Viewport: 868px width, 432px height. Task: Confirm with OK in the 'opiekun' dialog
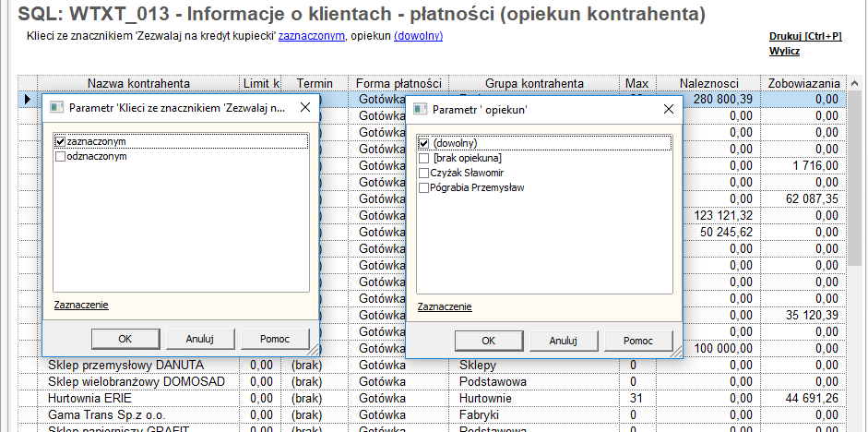(x=488, y=341)
